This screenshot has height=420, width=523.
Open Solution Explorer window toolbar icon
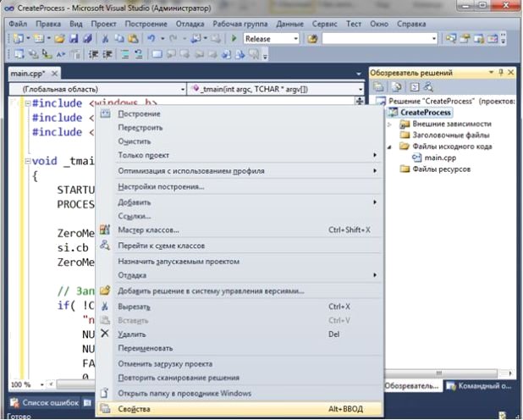(x=451, y=39)
